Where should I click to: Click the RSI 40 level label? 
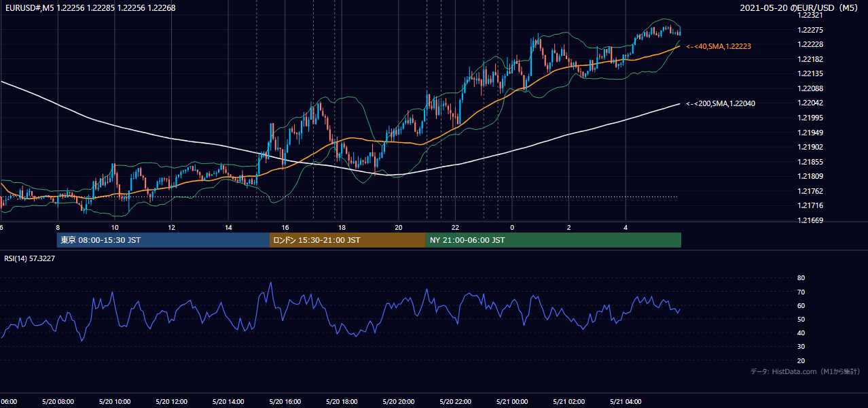[x=801, y=333]
